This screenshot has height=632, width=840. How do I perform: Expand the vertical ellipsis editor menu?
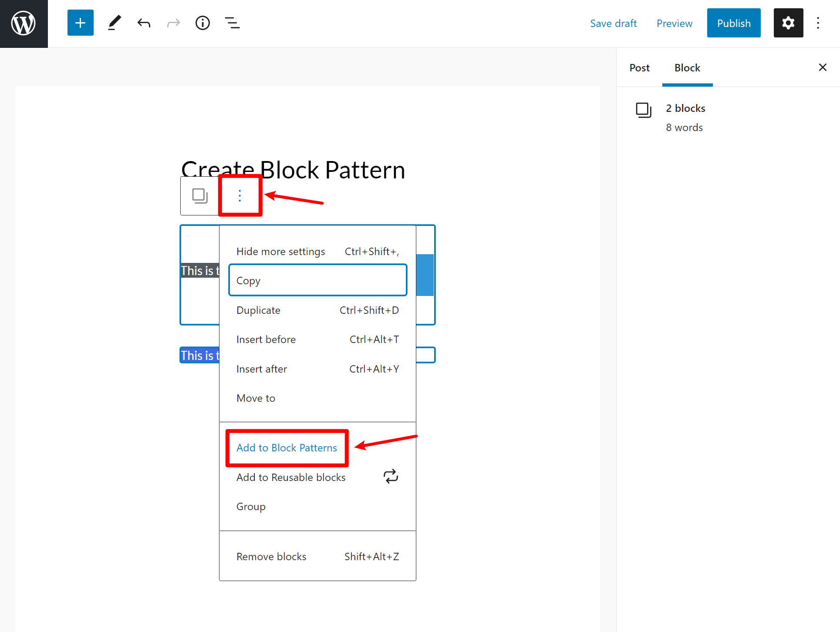[240, 195]
